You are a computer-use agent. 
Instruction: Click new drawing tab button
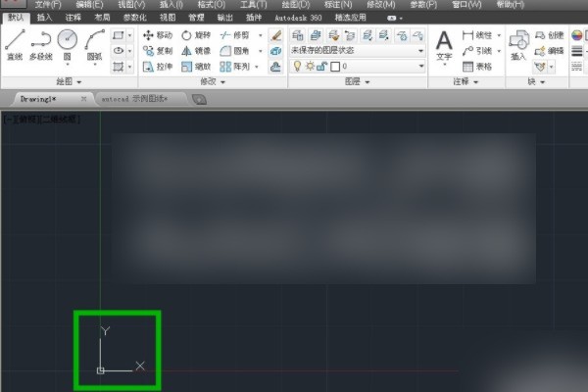(x=199, y=99)
